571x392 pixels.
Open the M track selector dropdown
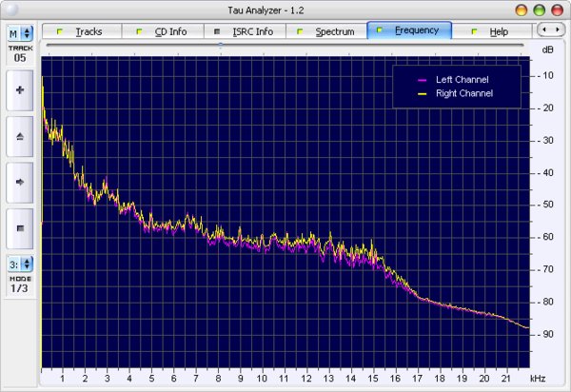click(20, 34)
